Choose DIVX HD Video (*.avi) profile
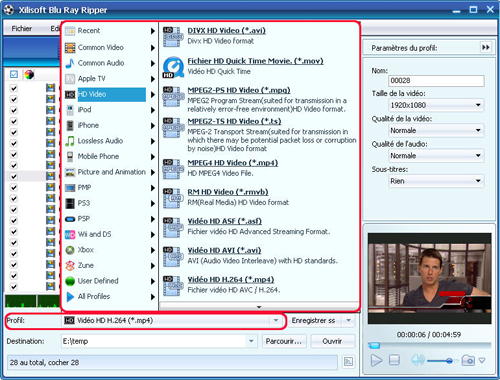The height and width of the screenshot is (380, 500). point(226,30)
